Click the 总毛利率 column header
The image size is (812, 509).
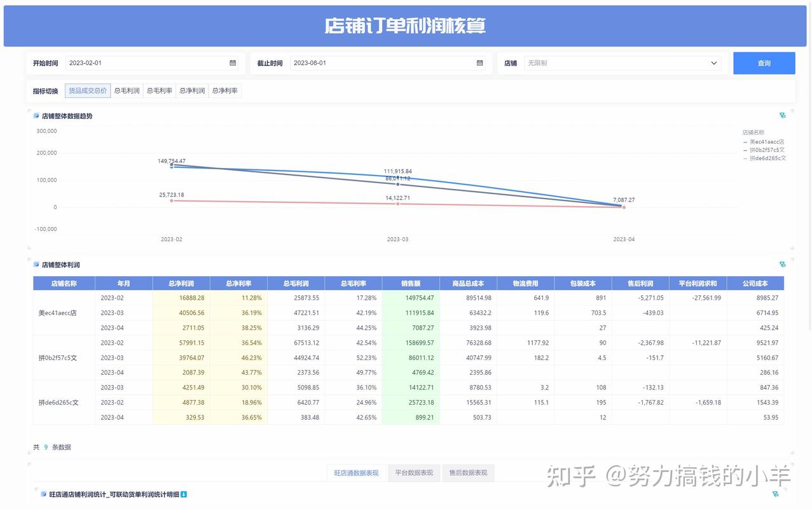pyautogui.click(x=353, y=284)
